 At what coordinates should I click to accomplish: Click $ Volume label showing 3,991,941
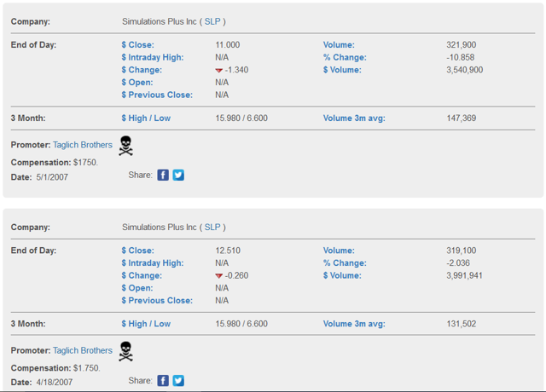[x=342, y=275]
